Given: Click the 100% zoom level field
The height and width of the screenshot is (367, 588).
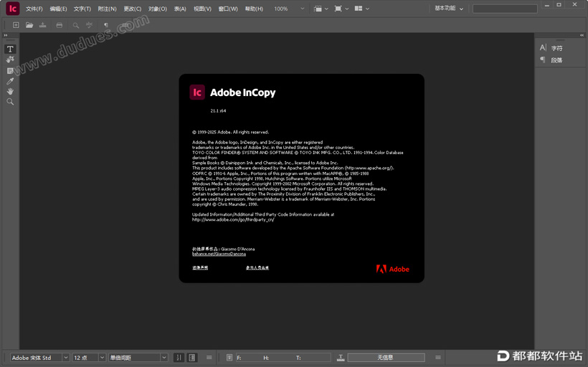Looking at the screenshot, I should click(281, 9).
